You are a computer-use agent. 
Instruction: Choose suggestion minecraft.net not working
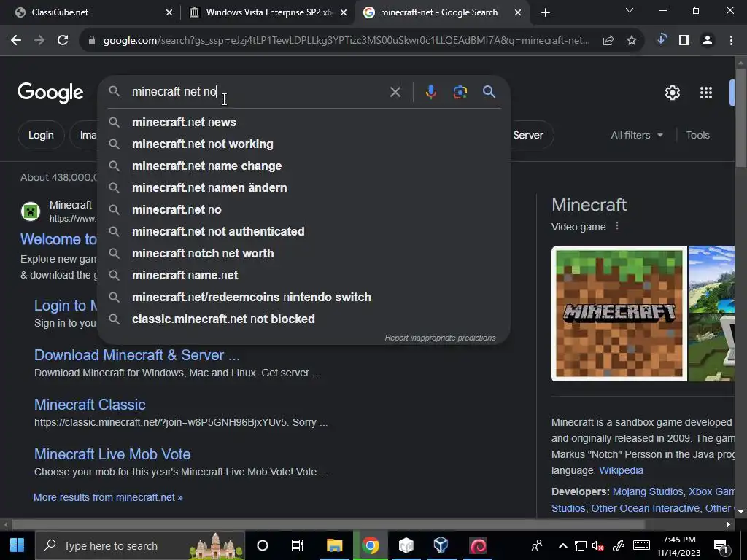pos(304,144)
